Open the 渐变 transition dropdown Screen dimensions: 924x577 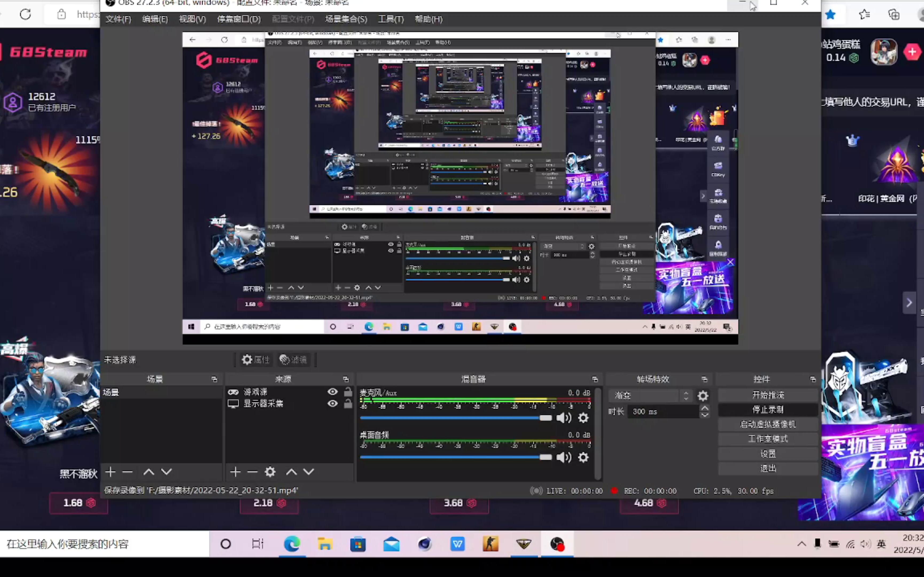[650, 396]
